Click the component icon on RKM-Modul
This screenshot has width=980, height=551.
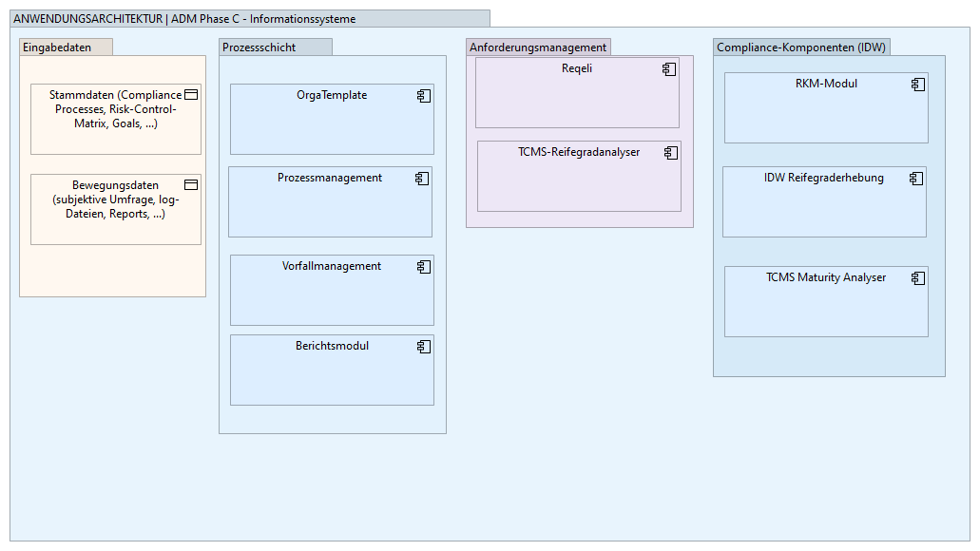[x=918, y=85]
